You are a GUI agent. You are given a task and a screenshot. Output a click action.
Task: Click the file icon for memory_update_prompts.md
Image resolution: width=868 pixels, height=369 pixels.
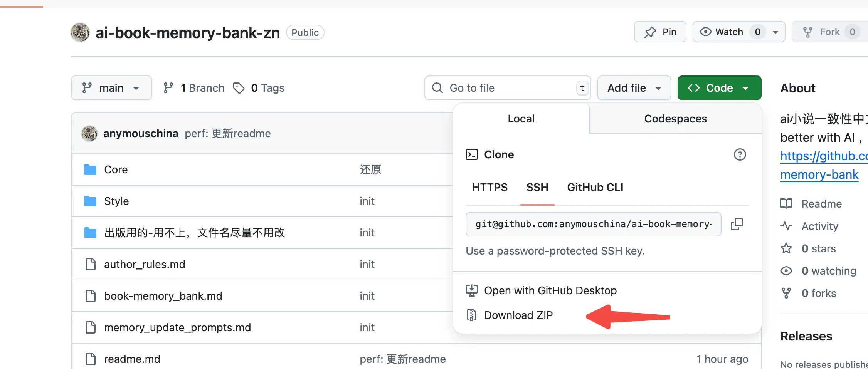coord(91,327)
